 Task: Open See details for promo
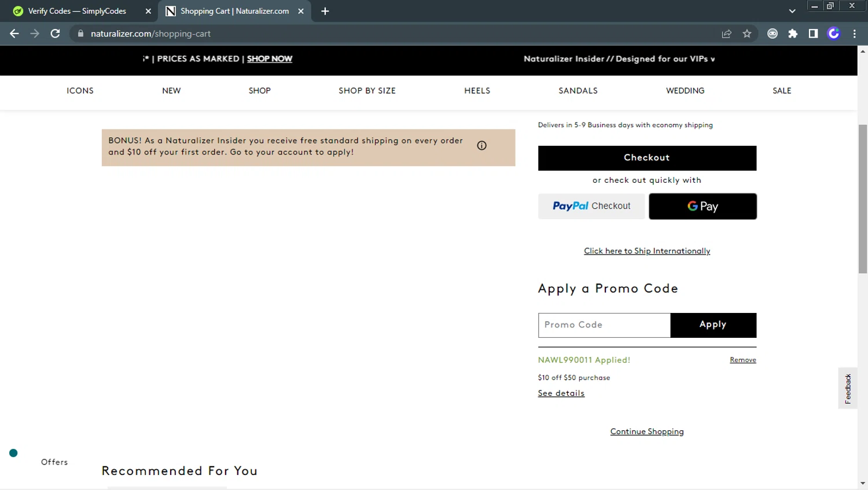coord(561,393)
